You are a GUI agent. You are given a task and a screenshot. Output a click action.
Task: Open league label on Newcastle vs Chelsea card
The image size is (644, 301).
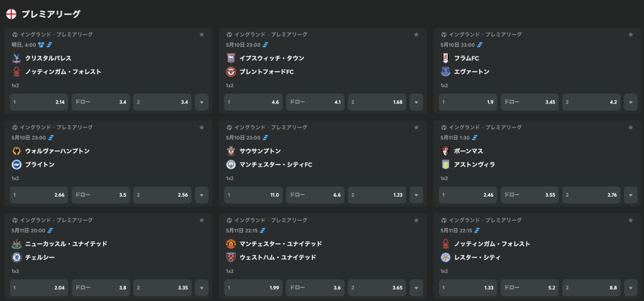(56, 221)
